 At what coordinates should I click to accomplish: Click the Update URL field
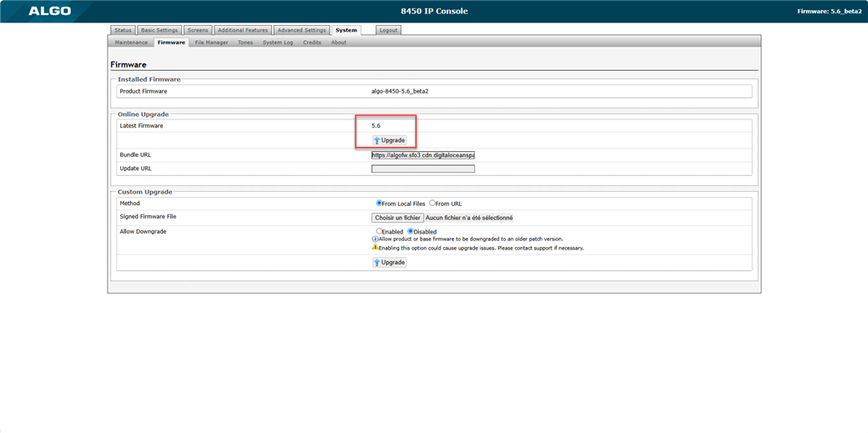click(422, 169)
